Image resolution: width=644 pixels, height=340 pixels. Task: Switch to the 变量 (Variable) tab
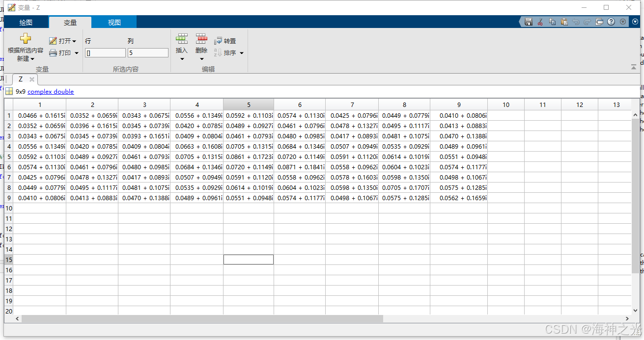pos(70,23)
